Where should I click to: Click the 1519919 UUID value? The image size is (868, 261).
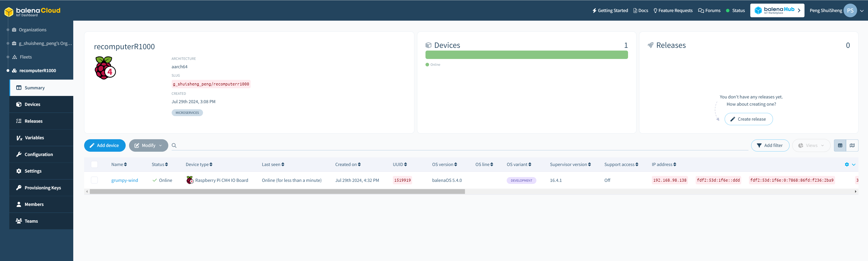click(x=402, y=180)
